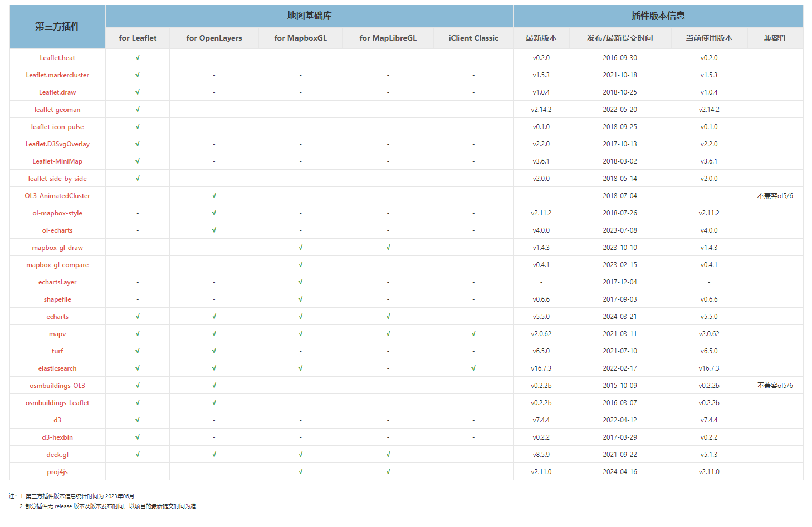
Task: Click the date 2016-09-30
Action: [x=620, y=58]
